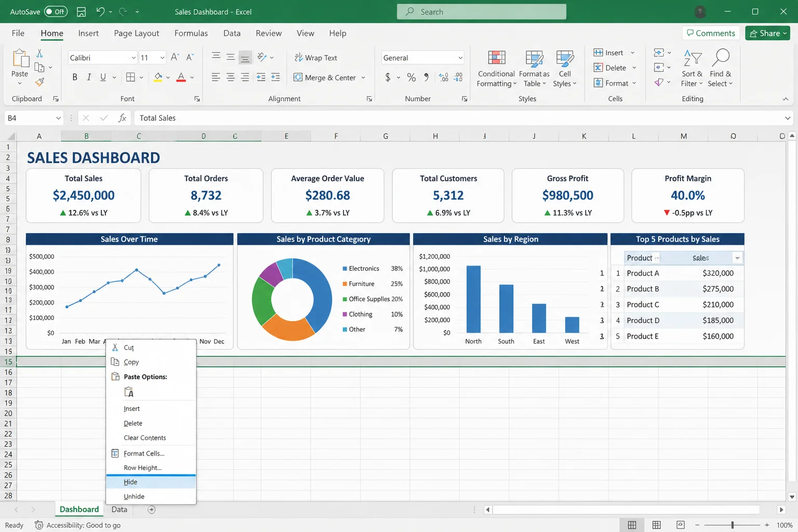Choose Hide from the context menu
This screenshot has height=532, width=798.
151,482
